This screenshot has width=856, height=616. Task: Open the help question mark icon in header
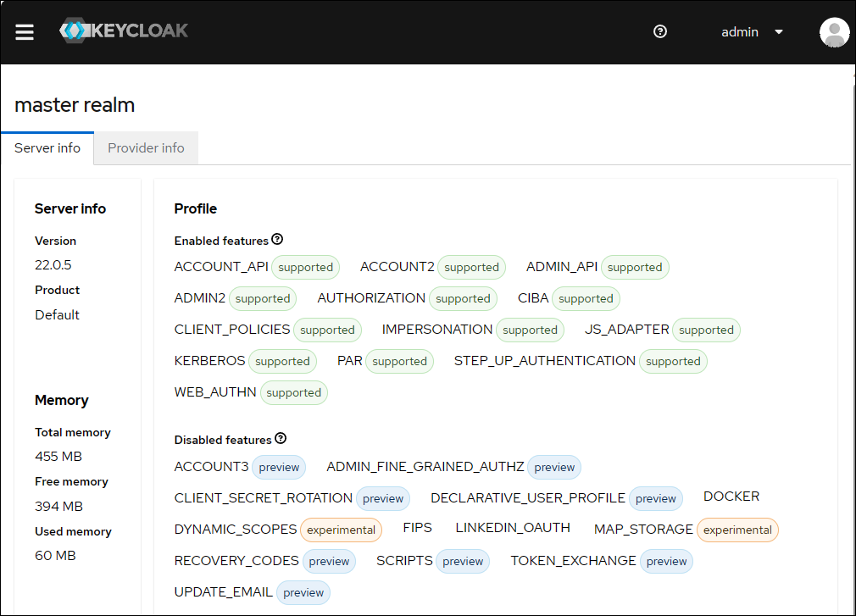(660, 31)
